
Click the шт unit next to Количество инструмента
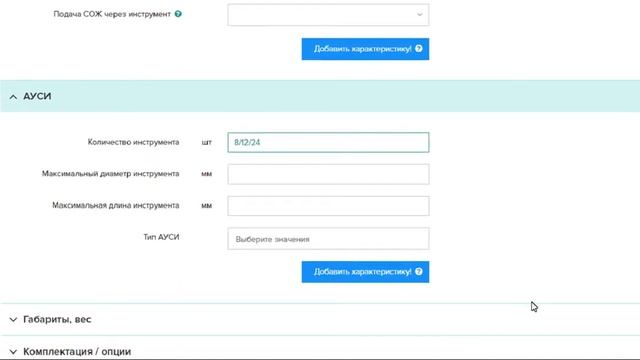click(207, 142)
